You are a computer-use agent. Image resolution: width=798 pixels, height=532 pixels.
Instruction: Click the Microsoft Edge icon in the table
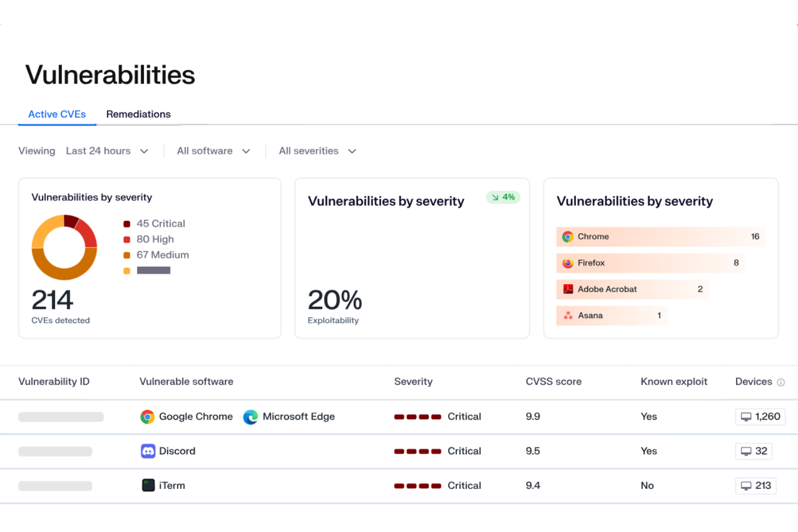[250, 417]
